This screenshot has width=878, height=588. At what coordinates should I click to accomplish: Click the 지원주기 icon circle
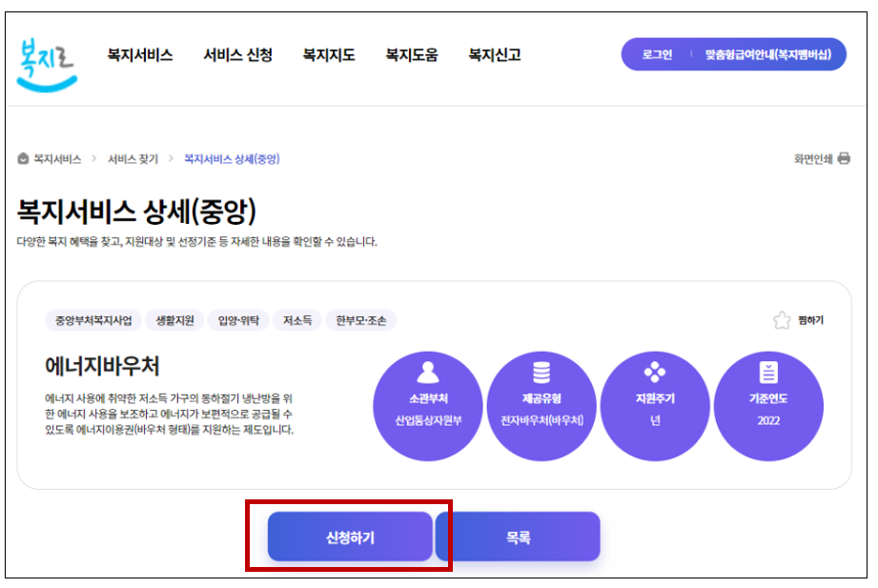pyautogui.click(x=655, y=404)
